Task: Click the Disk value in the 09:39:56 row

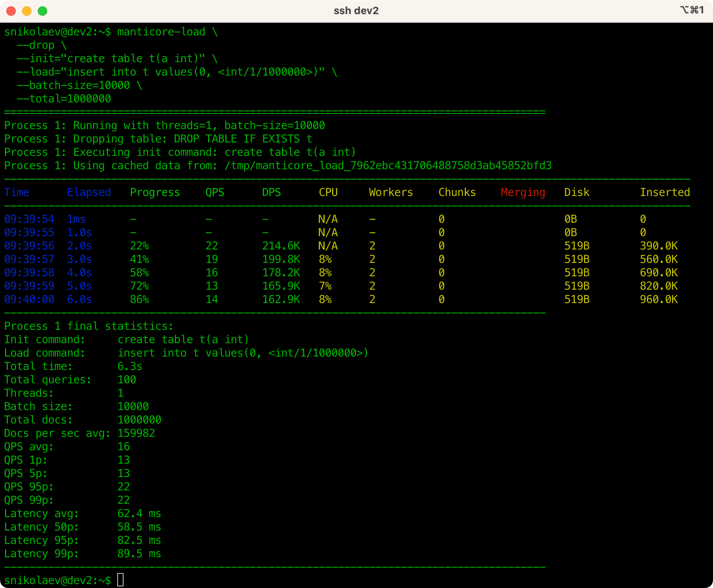Action: click(577, 246)
